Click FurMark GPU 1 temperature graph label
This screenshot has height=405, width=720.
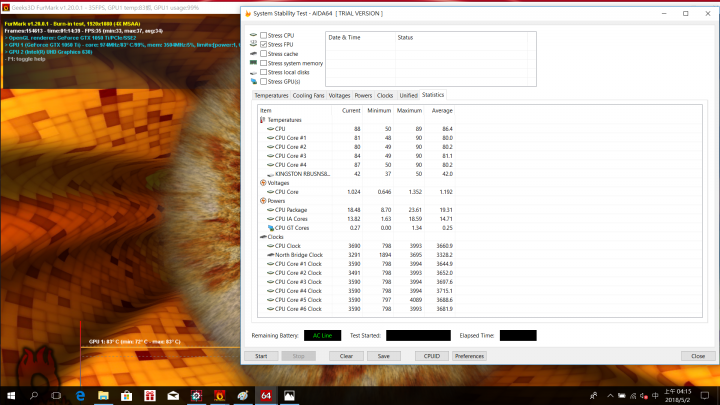(135, 342)
